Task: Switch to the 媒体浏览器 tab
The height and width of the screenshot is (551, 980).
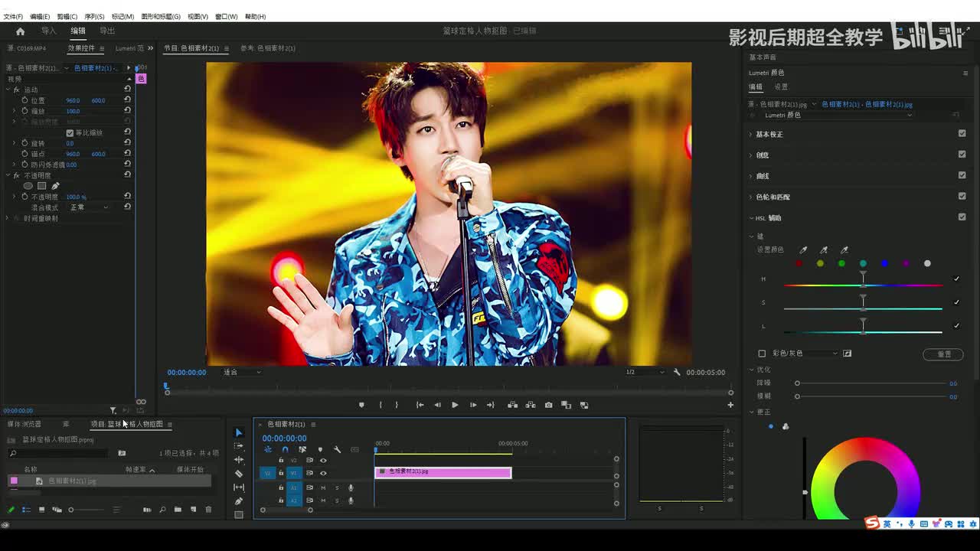Action: (x=24, y=424)
